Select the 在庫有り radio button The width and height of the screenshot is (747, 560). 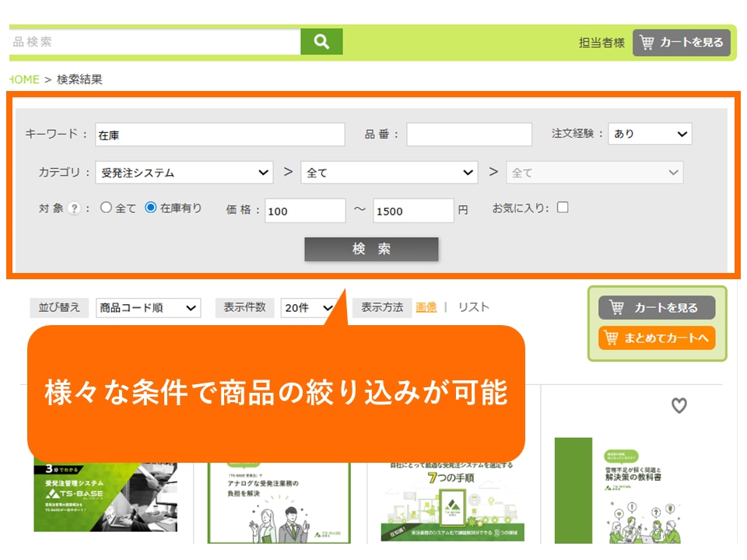click(151, 208)
